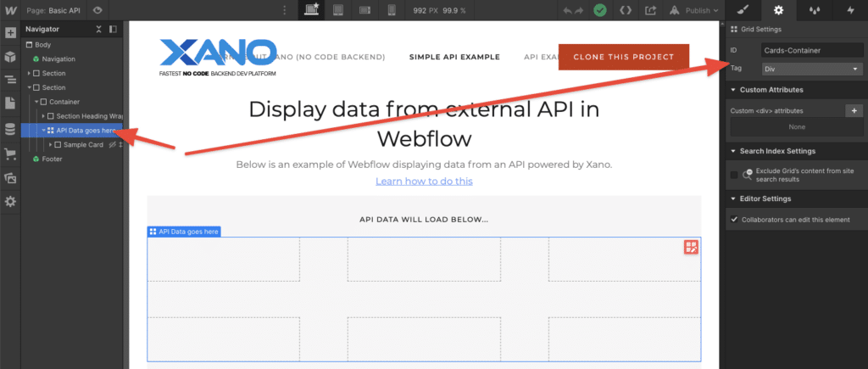Click the Redo arrow
This screenshot has height=369, width=868.
click(x=579, y=10)
